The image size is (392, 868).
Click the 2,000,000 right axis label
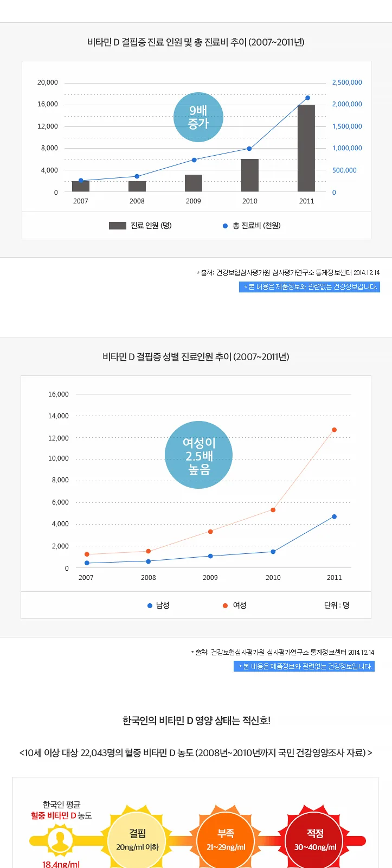(347, 104)
